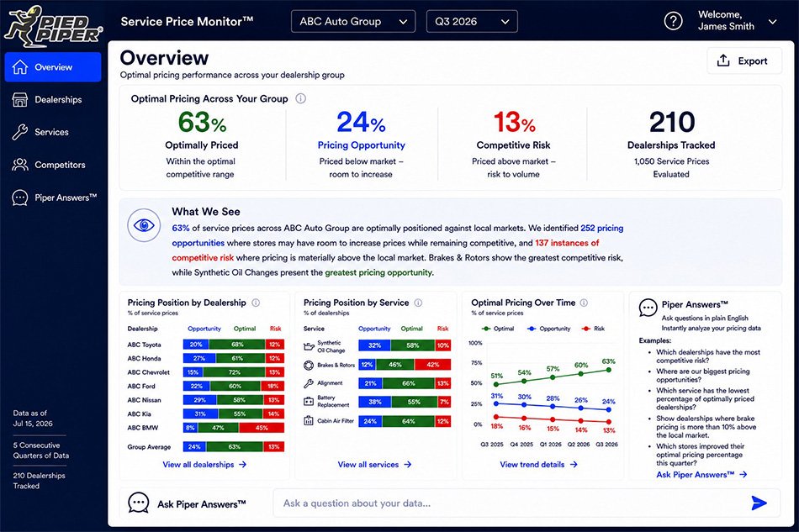The width and height of the screenshot is (799, 532).
Task: Click arrow next to View trend details
Action: tap(574, 464)
